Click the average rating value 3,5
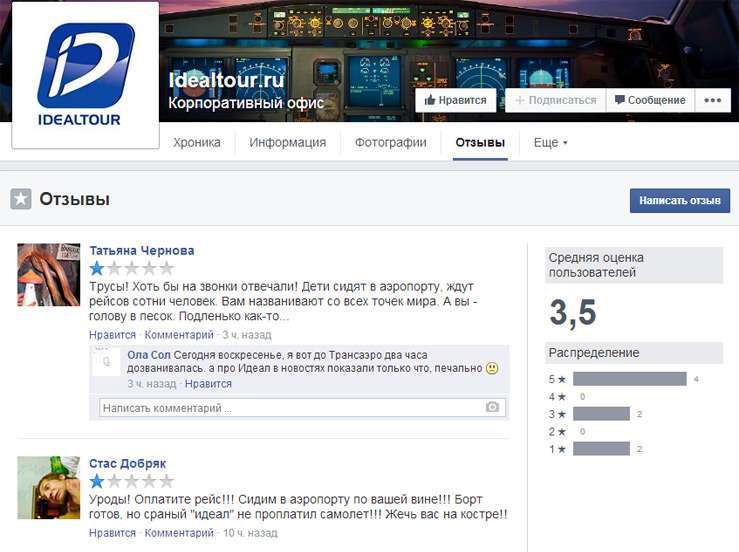Screen dimensions: 739x552 pos(573,313)
